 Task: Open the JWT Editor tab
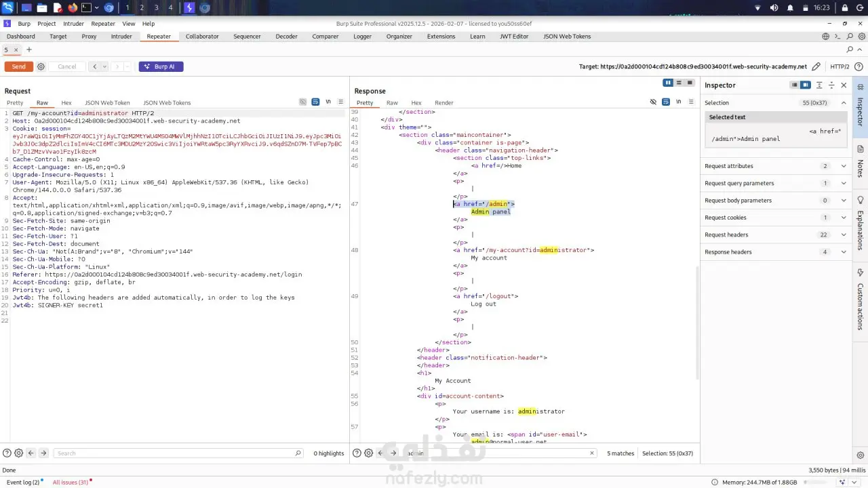point(514,37)
